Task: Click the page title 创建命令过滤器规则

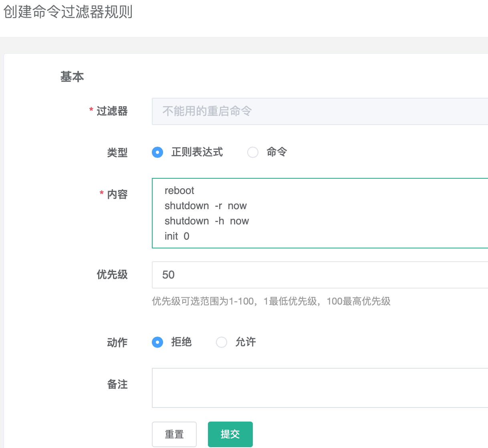Action: [x=68, y=12]
